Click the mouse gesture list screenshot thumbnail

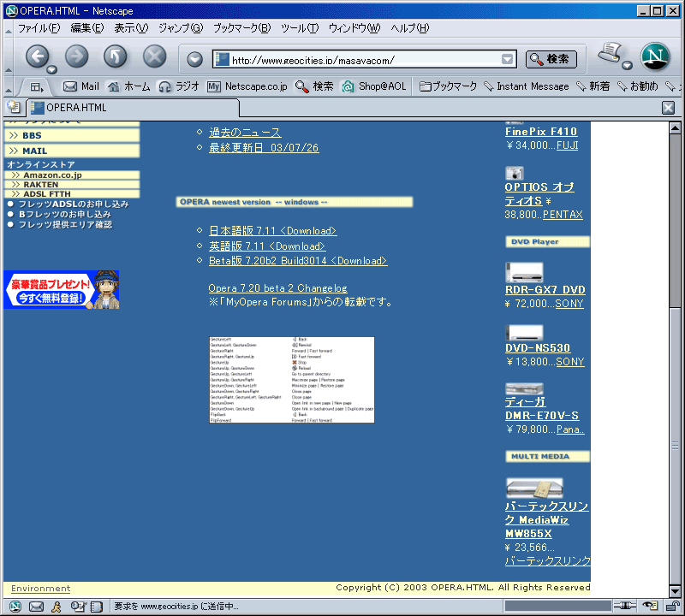292,380
